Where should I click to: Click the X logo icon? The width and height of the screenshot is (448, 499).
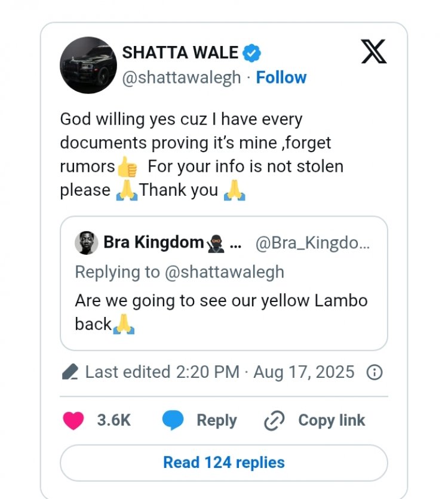pyautogui.click(x=374, y=52)
